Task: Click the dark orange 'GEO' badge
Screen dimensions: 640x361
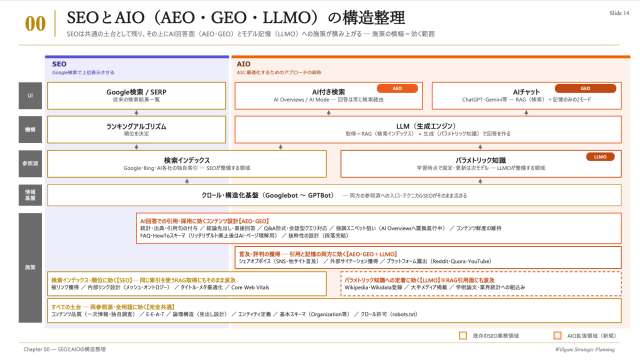Action: [585, 89]
